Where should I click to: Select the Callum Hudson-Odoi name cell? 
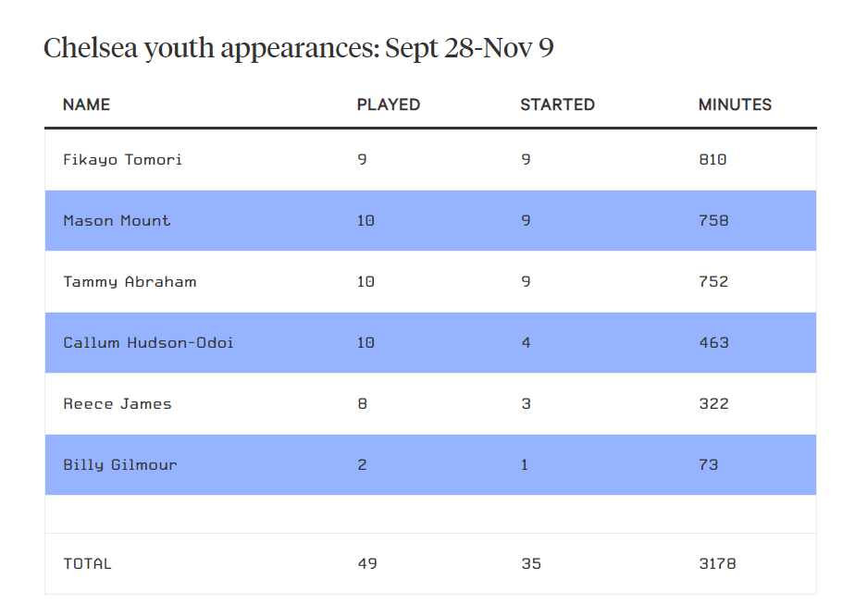148,343
